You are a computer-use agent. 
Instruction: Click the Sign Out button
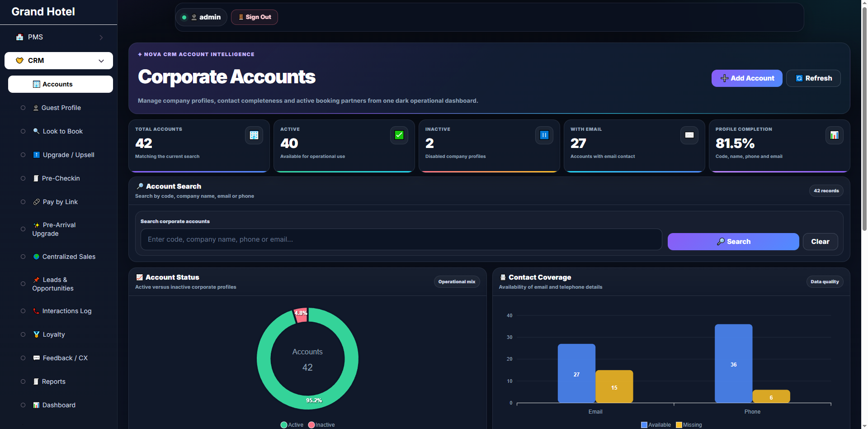[x=255, y=17]
